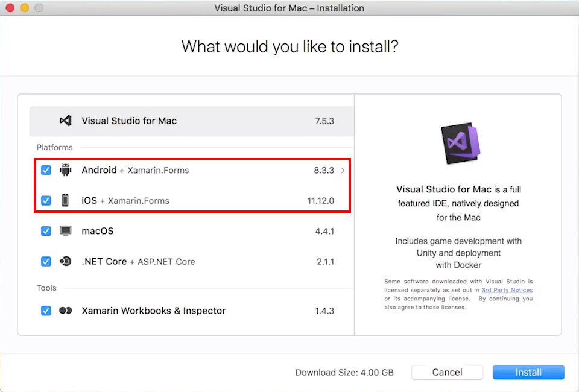Open the 3rd Party Notices link
The height and width of the screenshot is (392, 579).
click(507, 290)
